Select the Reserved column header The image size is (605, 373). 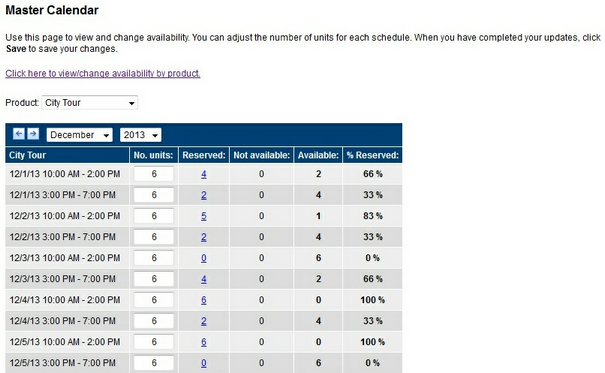pos(204,155)
